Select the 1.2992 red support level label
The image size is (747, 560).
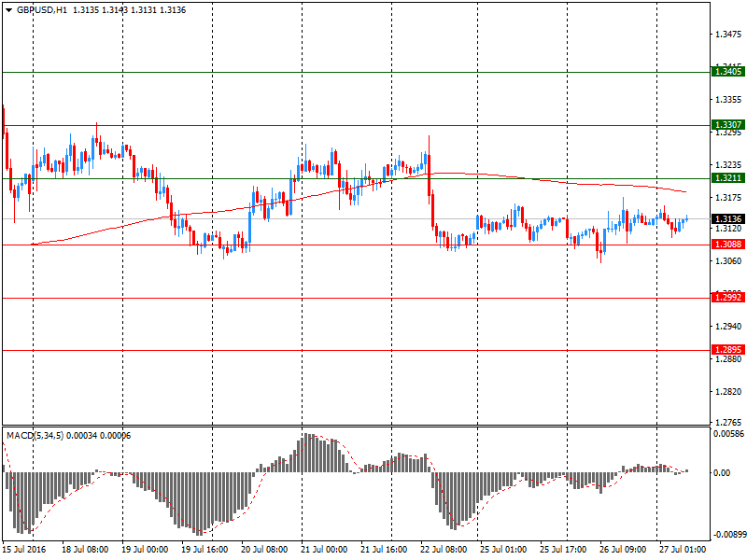click(x=727, y=298)
